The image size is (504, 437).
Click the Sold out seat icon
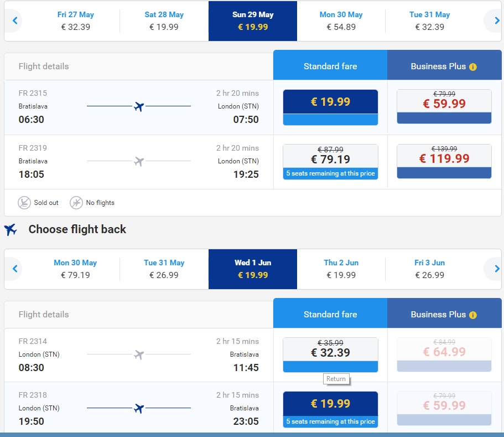(x=24, y=203)
